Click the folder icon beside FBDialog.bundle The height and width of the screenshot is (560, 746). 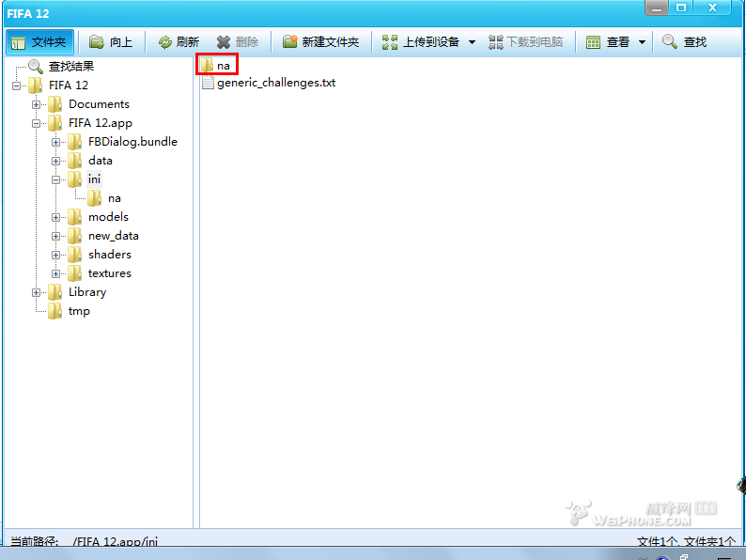coord(74,142)
